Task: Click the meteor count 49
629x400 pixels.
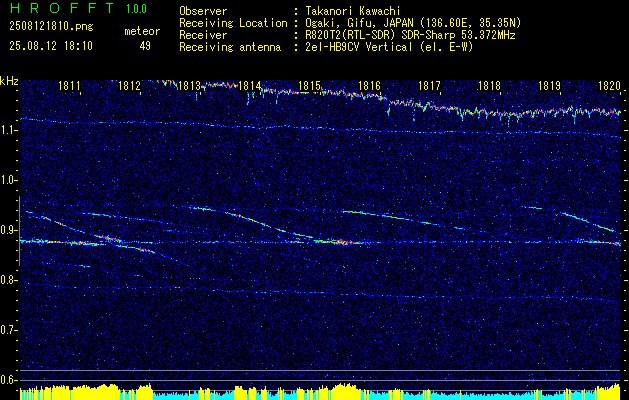Action: point(145,46)
